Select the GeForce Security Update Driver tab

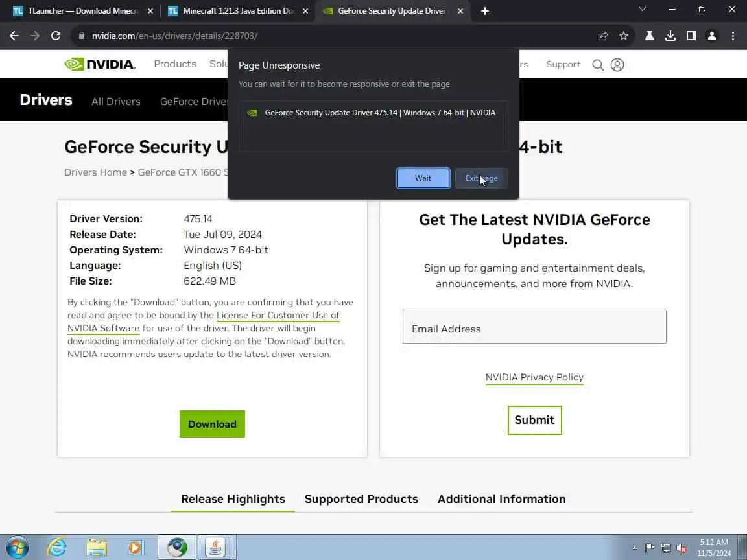coord(392,11)
